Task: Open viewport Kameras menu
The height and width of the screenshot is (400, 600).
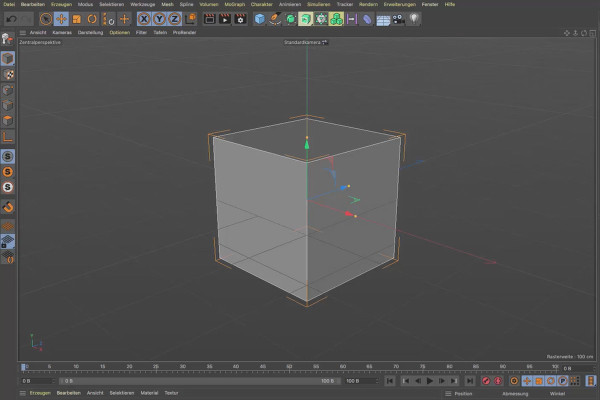Action: pyautogui.click(x=62, y=33)
